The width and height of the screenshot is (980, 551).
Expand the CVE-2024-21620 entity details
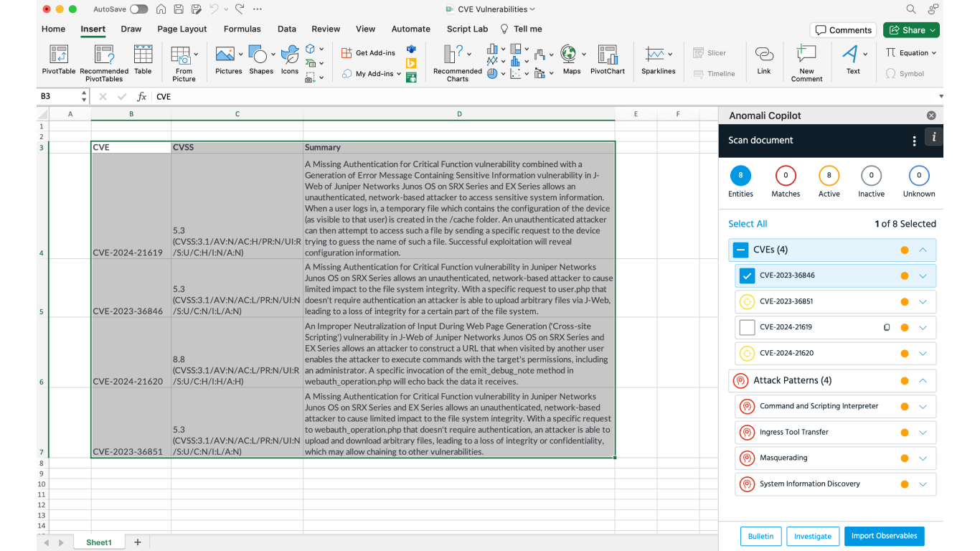pyautogui.click(x=923, y=353)
